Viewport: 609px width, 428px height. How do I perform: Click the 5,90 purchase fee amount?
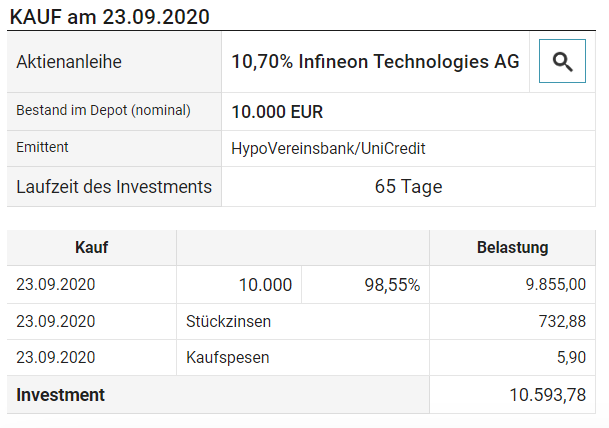tap(571, 357)
